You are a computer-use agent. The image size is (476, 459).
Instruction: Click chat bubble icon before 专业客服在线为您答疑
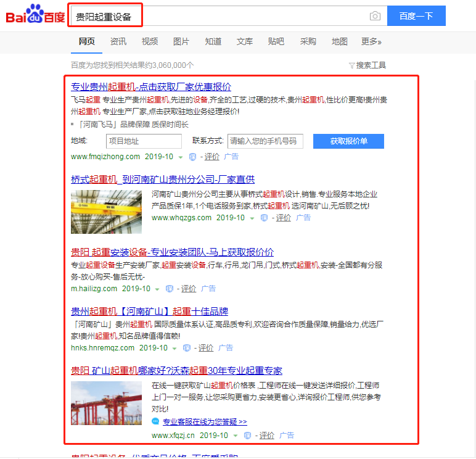pyautogui.click(x=155, y=421)
